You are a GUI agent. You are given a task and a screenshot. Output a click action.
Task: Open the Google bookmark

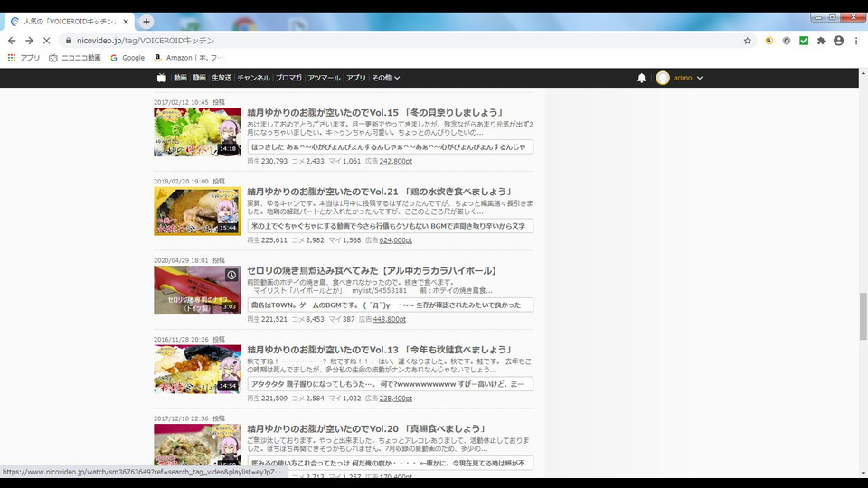(x=127, y=58)
